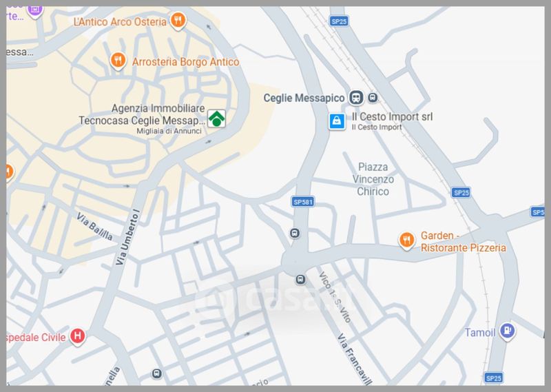551x392 pixels.
Task: Select the Arrosteria Borgo Antico restaurant marker
Action: click(x=118, y=61)
